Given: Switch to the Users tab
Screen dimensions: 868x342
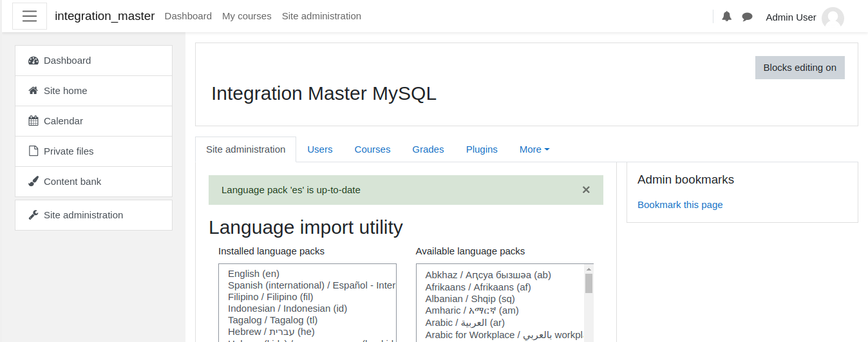Looking at the screenshot, I should 320,149.
